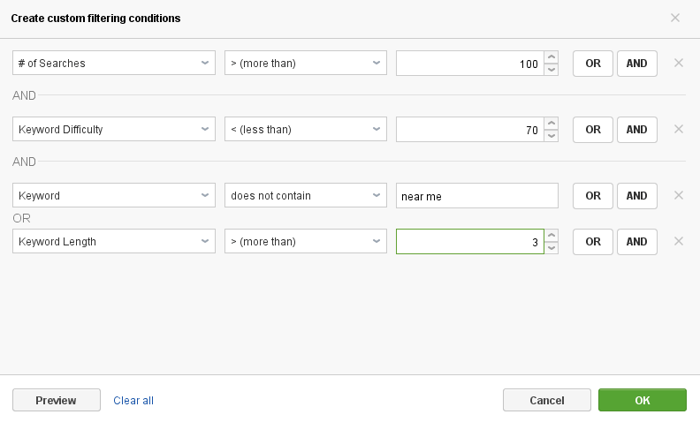This screenshot has width=700, height=422.
Task: Click the Preview button
Action: (56, 400)
